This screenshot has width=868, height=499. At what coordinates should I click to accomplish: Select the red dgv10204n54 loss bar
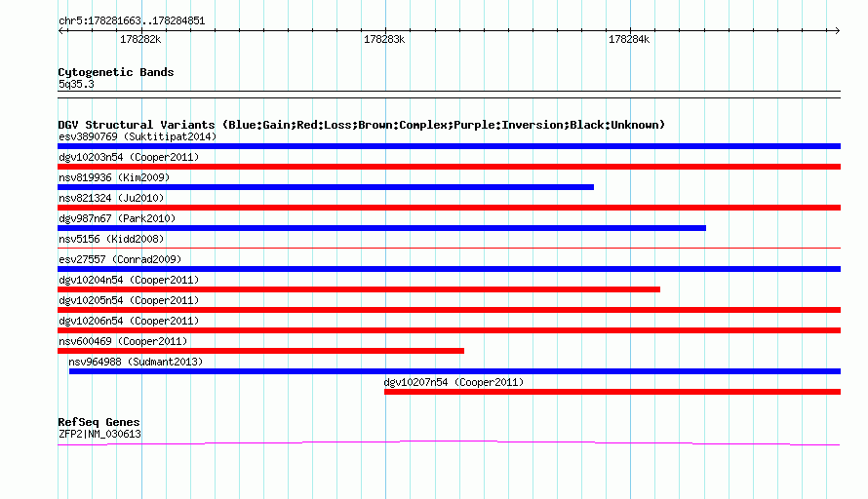(359, 289)
